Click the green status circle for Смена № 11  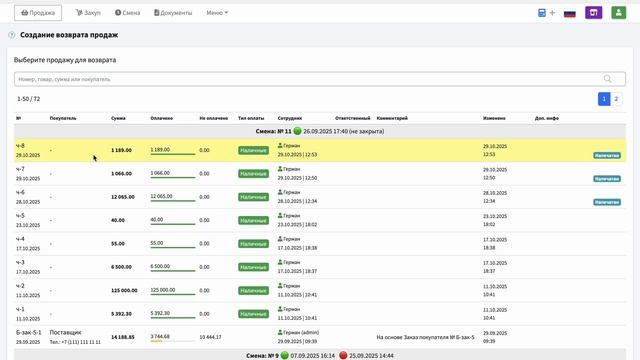pyautogui.click(x=297, y=131)
